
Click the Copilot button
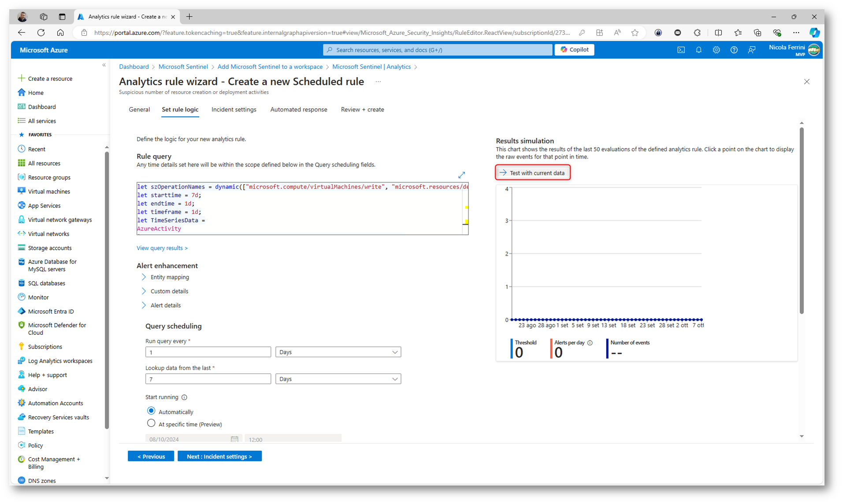574,50
